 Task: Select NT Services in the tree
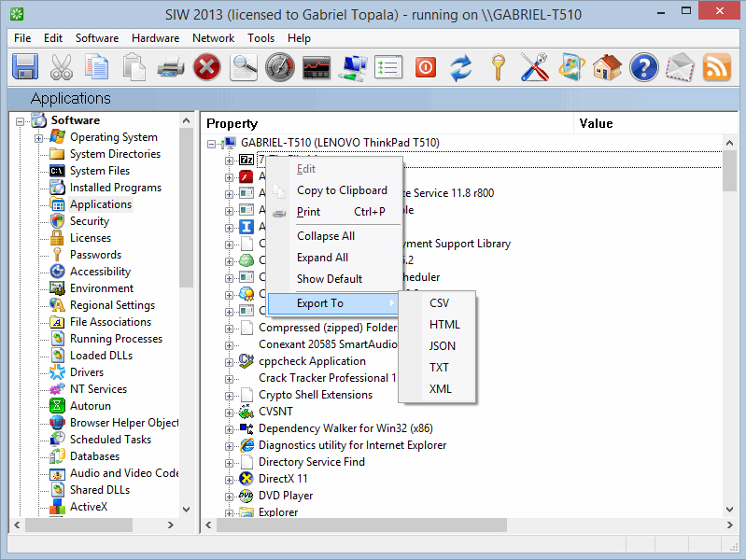point(98,389)
